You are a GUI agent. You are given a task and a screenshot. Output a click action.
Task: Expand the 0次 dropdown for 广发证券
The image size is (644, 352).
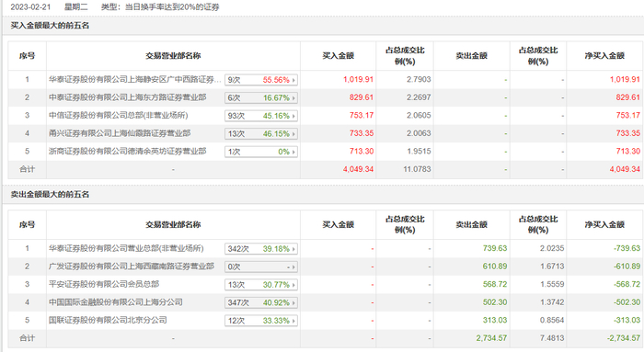tap(260, 267)
